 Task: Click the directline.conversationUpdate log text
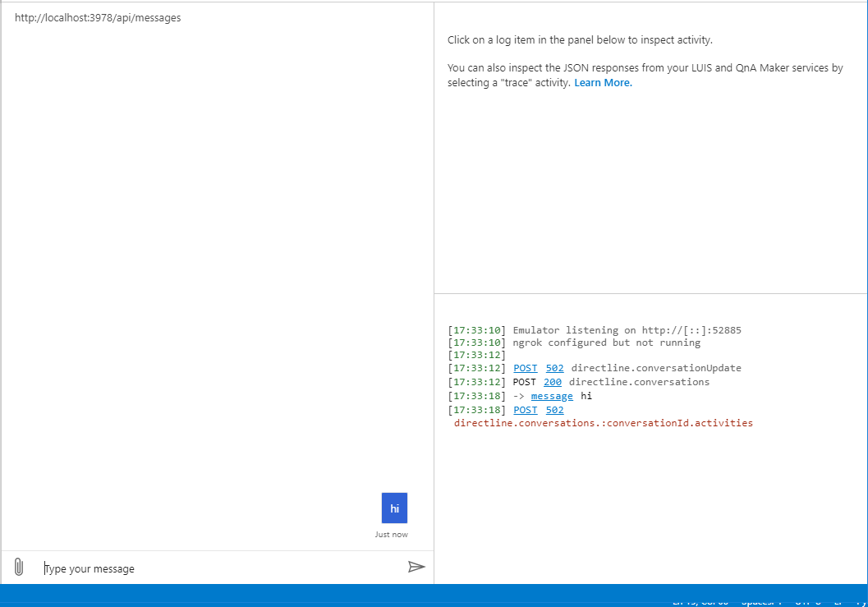[x=656, y=368]
